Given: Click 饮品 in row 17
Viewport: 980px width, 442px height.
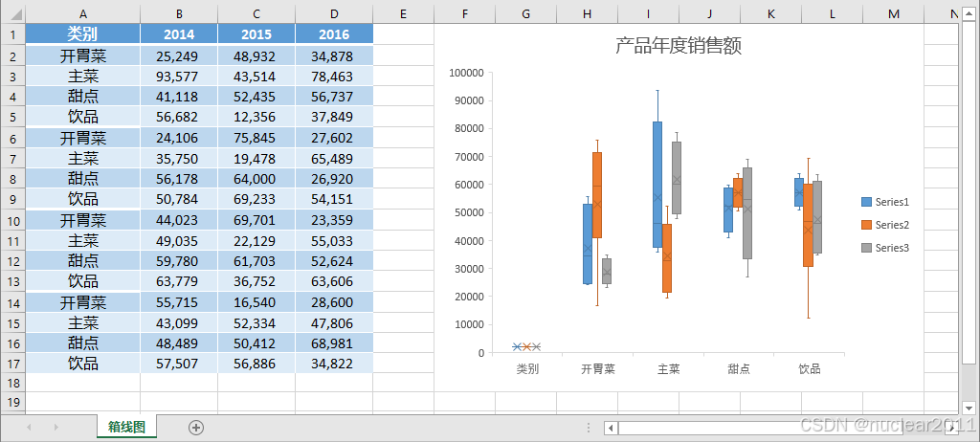Looking at the screenshot, I should 83,364.
